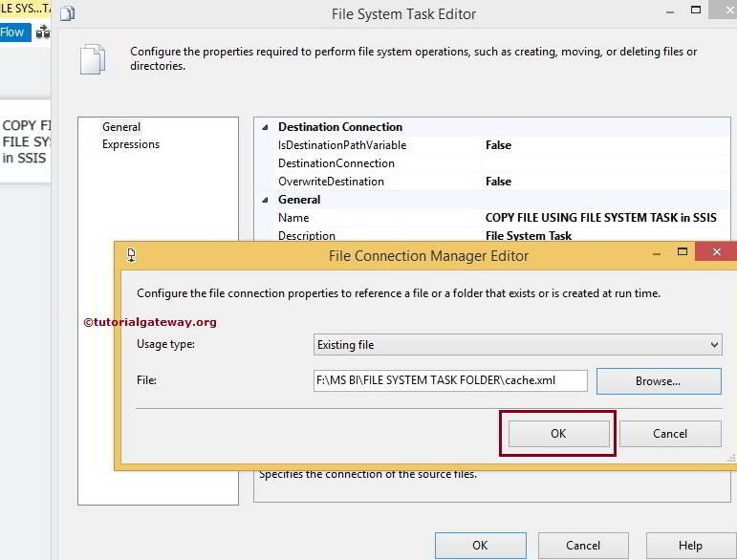Screen dimensions: 737x560
Task: Click the Browse... button
Action: 659,381
